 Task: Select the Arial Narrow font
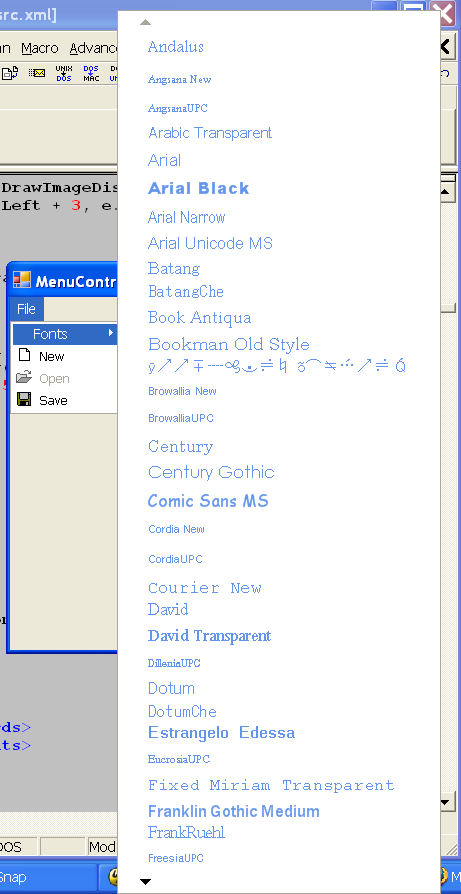(186, 217)
